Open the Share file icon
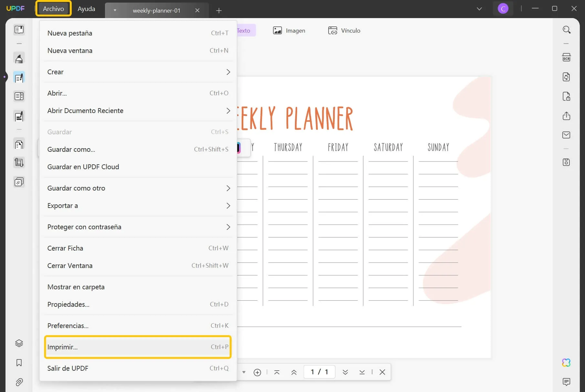Screen dimensions: 585x392 click(566, 116)
